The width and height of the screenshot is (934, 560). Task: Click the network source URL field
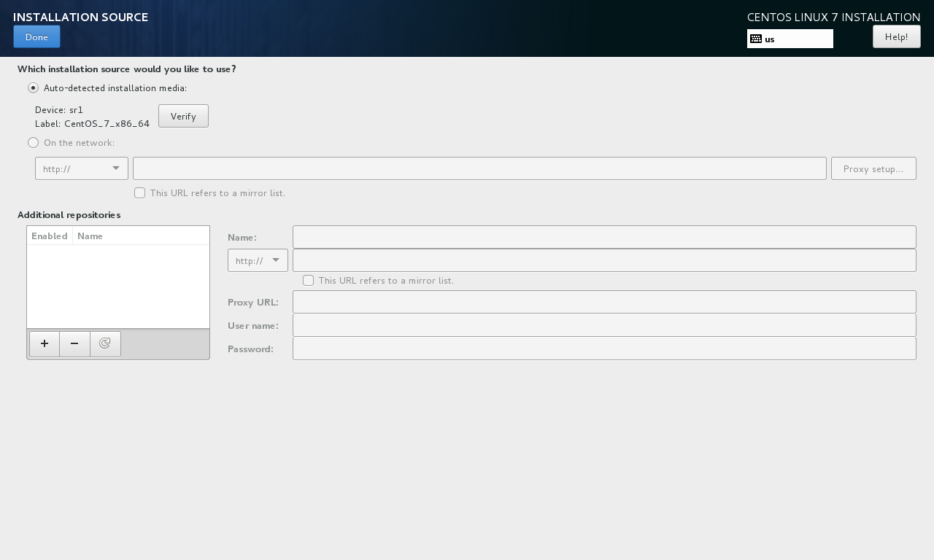479,168
